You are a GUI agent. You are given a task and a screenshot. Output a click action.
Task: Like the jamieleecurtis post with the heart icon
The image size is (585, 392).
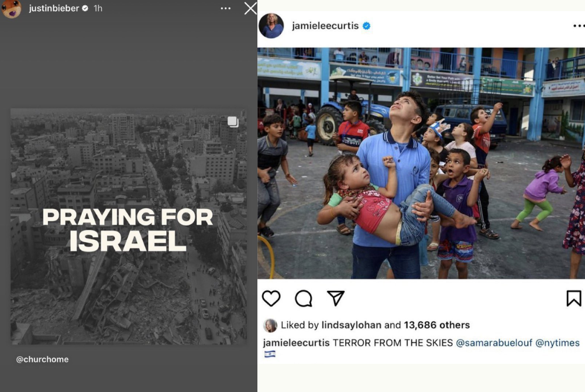pos(271,298)
